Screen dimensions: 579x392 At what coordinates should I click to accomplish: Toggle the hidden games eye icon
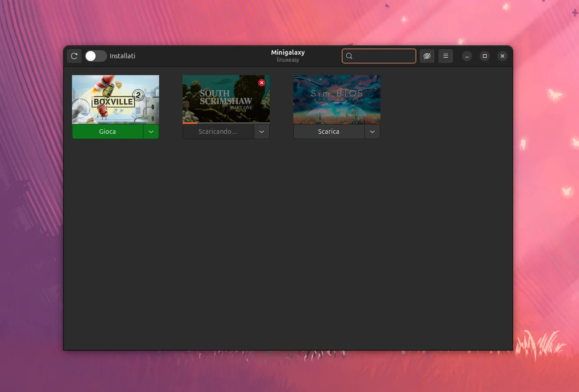427,56
